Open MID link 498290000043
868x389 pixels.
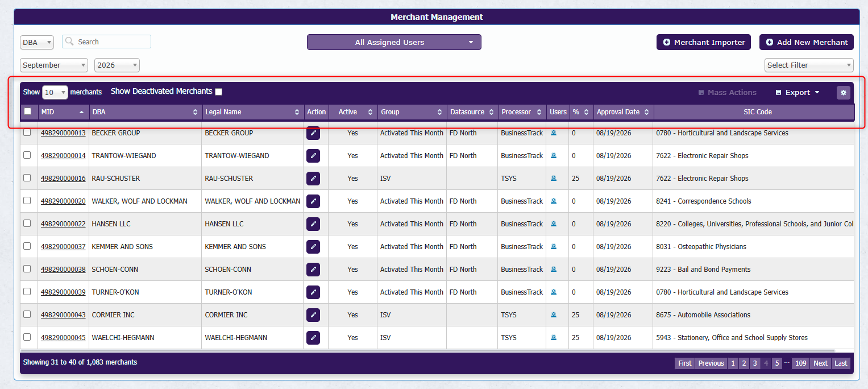pos(63,315)
